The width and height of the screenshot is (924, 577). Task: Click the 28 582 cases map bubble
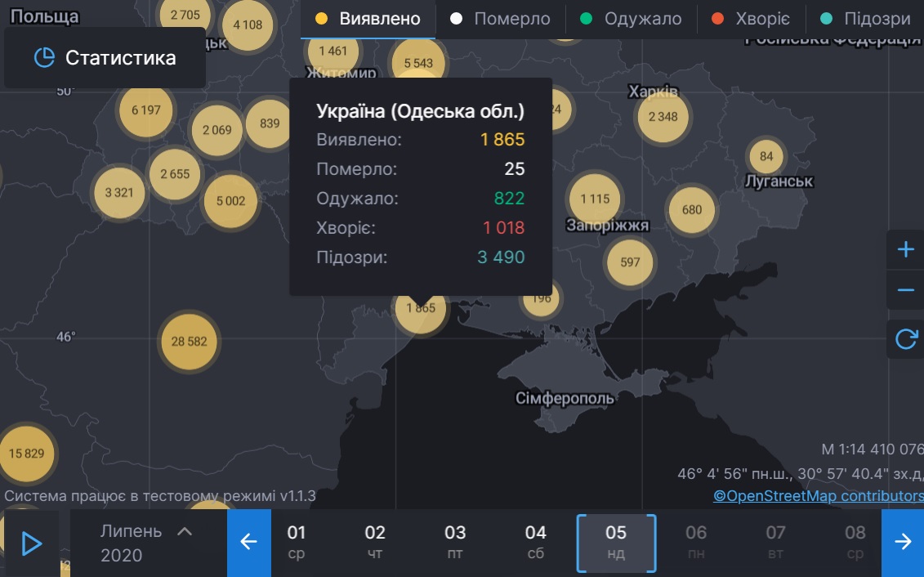tap(190, 342)
